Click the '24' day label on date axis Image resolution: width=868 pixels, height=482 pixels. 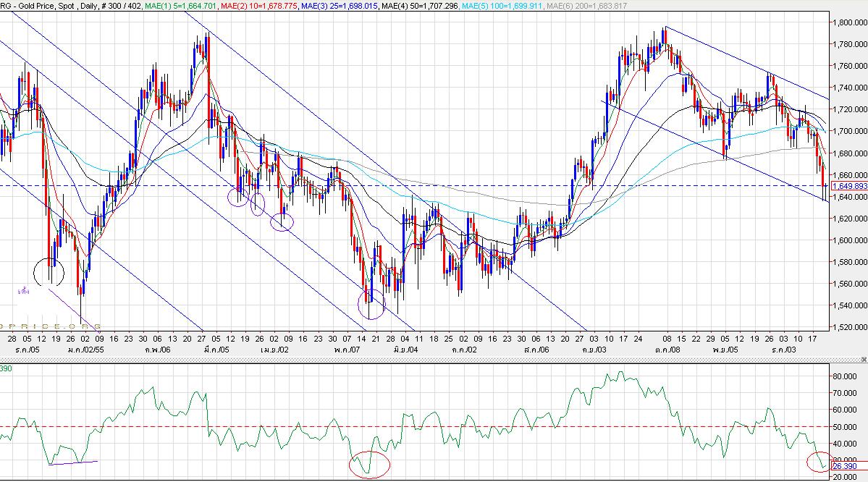[x=638, y=339]
